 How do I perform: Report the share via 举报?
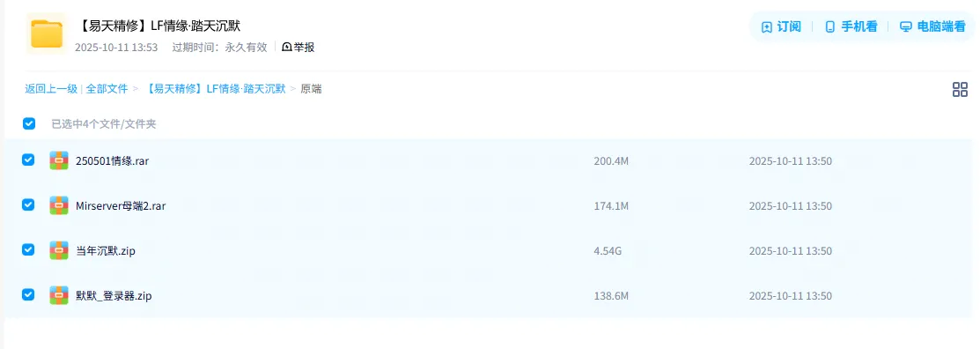click(298, 47)
